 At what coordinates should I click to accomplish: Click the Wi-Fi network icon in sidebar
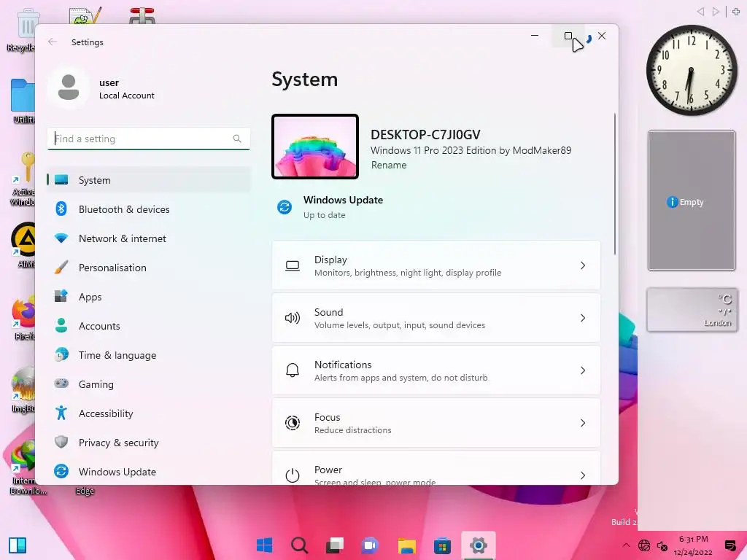pos(61,238)
